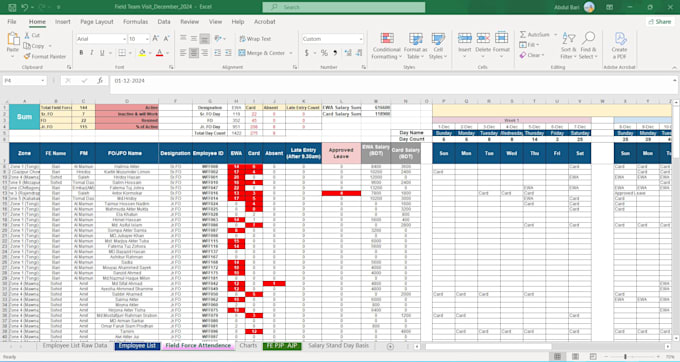This screenshot has height=362, width=680.
Task: Open the Arial font name dropdown
Action: 124,39
